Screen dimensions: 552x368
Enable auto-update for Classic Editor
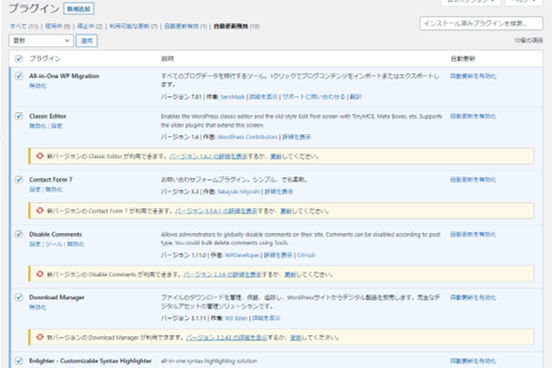pyautogui.click(x=473, y=116)
